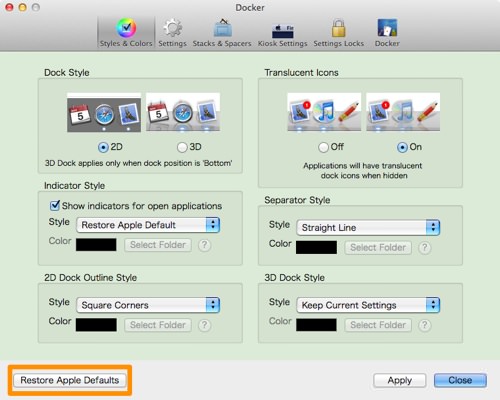Viewport: 500px width, 400px height.
Task: Open the Docker info pane
Action: tap(387, 33)
